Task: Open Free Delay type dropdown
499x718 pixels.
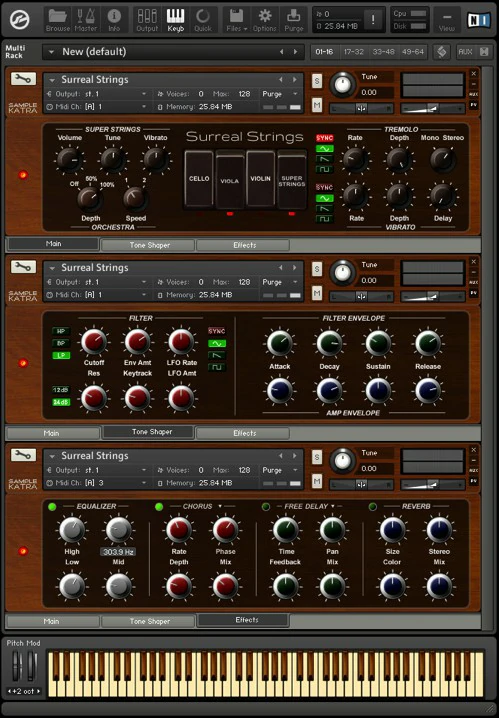Action: click(x=333, y=506)
